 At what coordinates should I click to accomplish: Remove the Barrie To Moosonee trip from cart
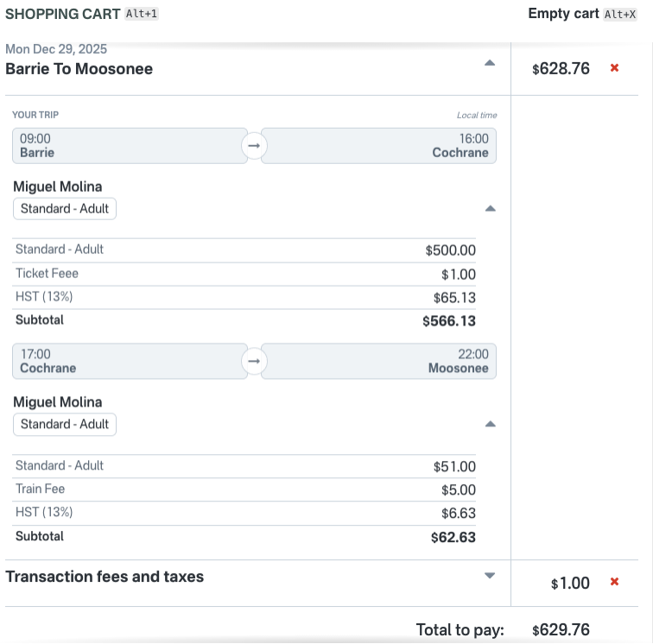pyautogui.click(x=614, y=67)
